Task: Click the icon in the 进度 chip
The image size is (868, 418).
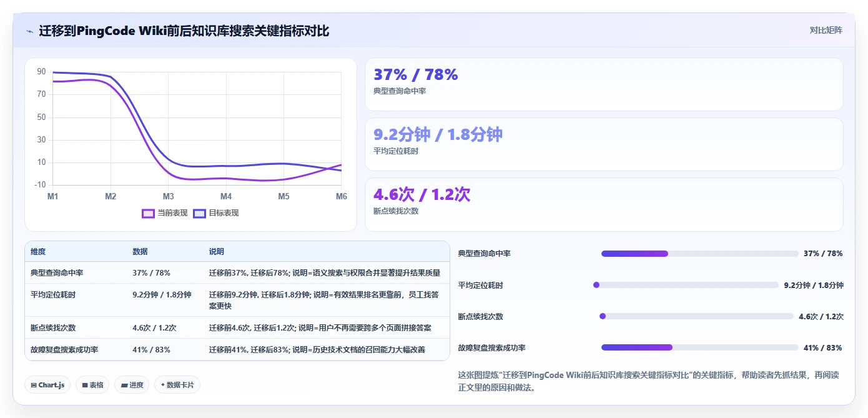Action: click(124, 385)
